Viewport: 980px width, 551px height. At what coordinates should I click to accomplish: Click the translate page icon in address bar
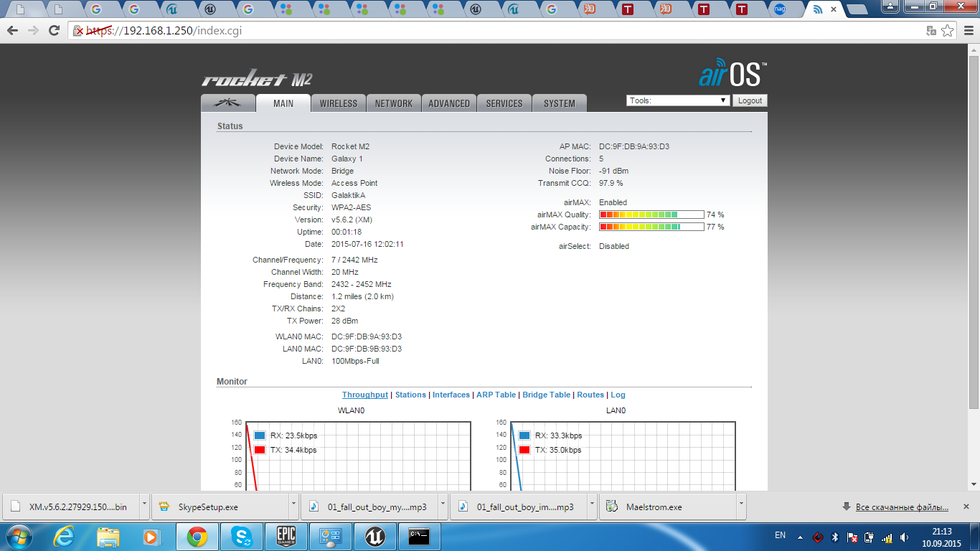coord(931,30)
